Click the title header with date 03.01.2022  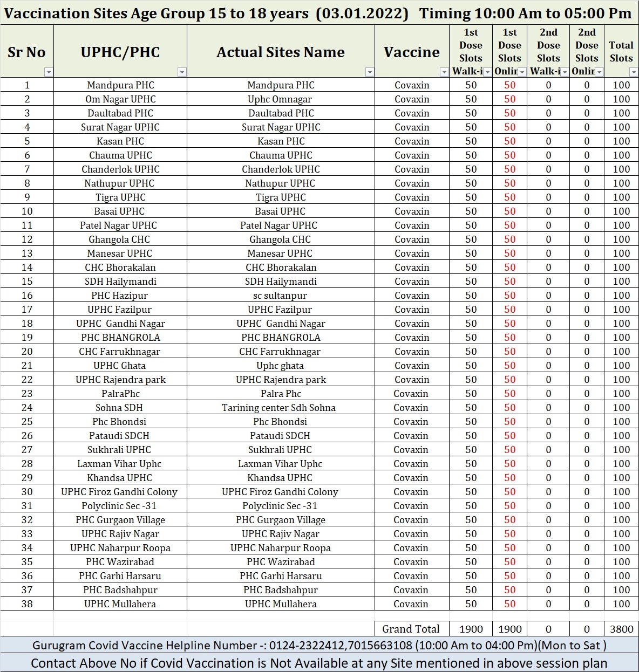(x=318, y=13)
